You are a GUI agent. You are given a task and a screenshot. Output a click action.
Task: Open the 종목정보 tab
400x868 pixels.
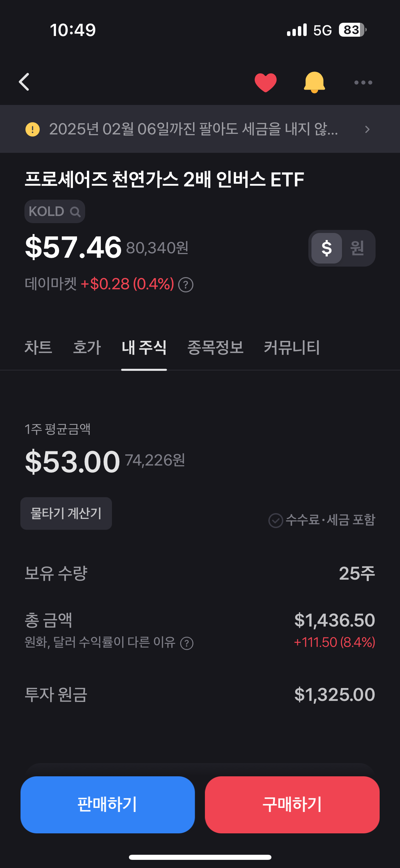point(215,347)
